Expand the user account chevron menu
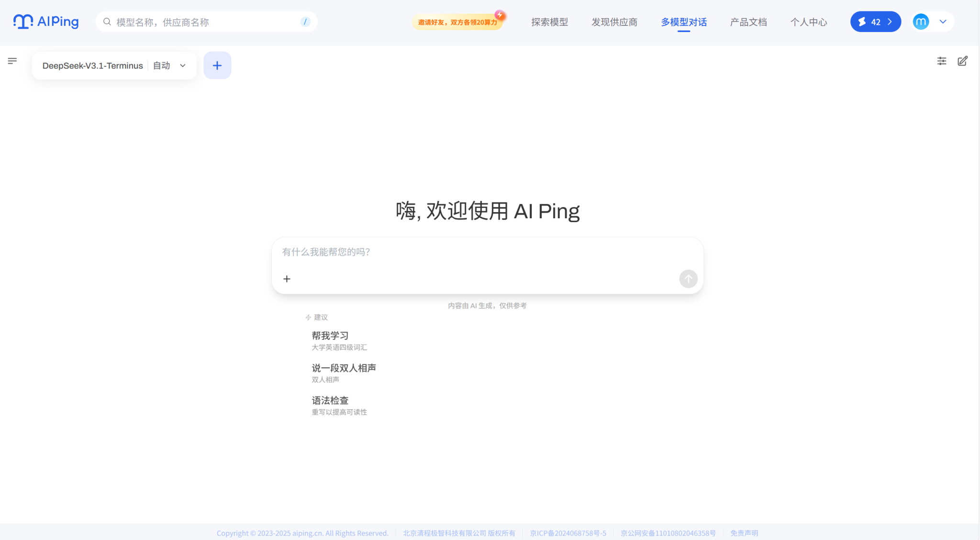Screen dimensions: 980x540 pyautogui.click(x=943, y=22)
